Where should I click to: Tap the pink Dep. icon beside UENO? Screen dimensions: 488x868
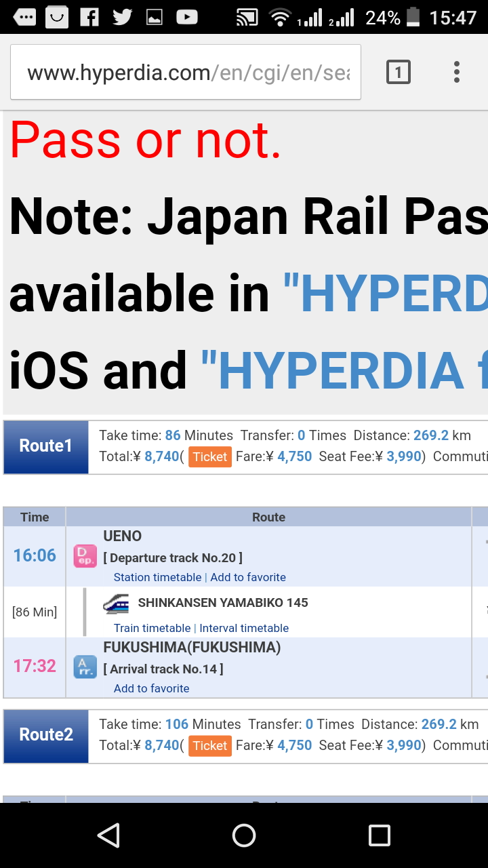85,556
